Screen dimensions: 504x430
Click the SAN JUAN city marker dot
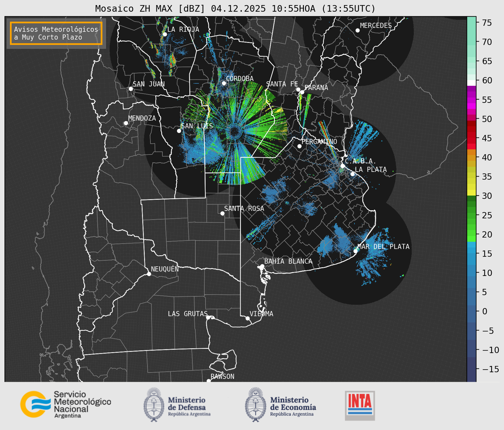coord(131,89)
